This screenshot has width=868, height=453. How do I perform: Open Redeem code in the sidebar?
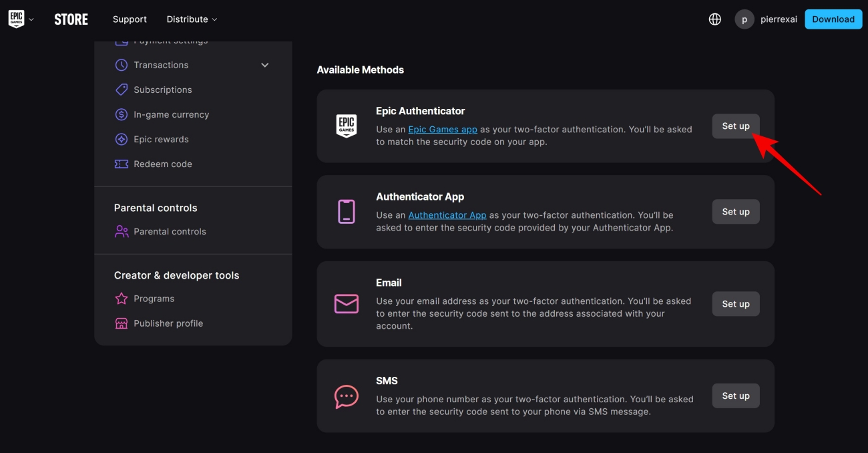coord(163,164)
